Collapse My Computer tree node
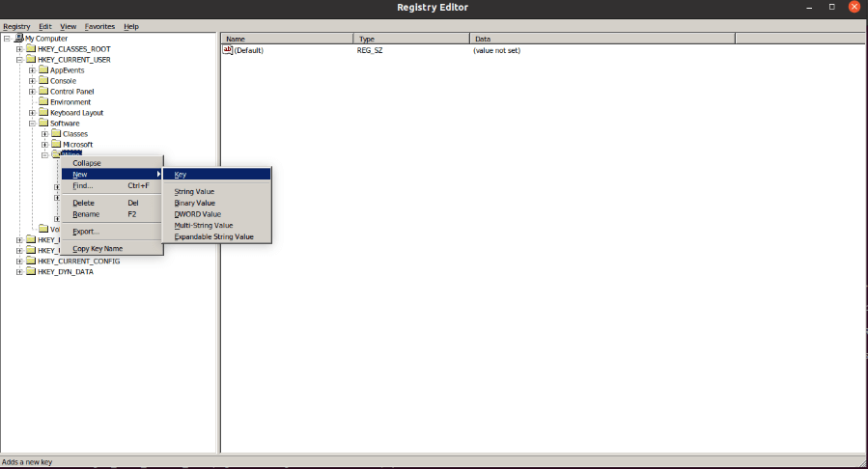868x469 pixels. click(x=7, y=39)
